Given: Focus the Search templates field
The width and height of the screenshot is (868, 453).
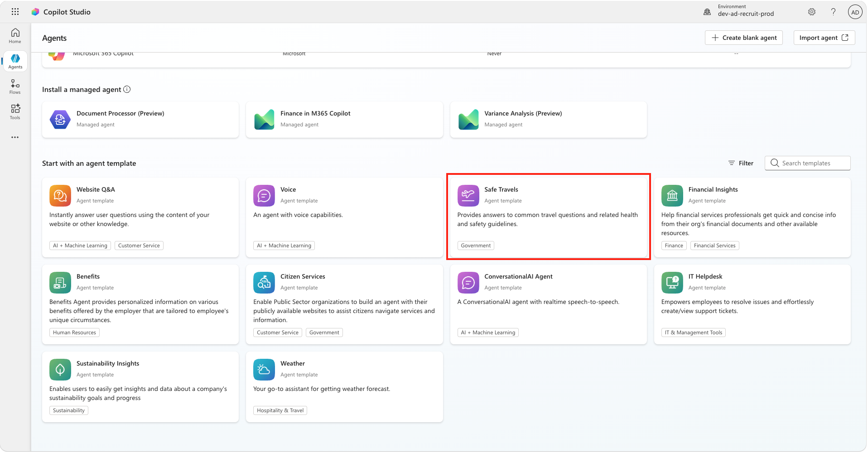Looking at the screenshot, I should (x=808, y=163).
